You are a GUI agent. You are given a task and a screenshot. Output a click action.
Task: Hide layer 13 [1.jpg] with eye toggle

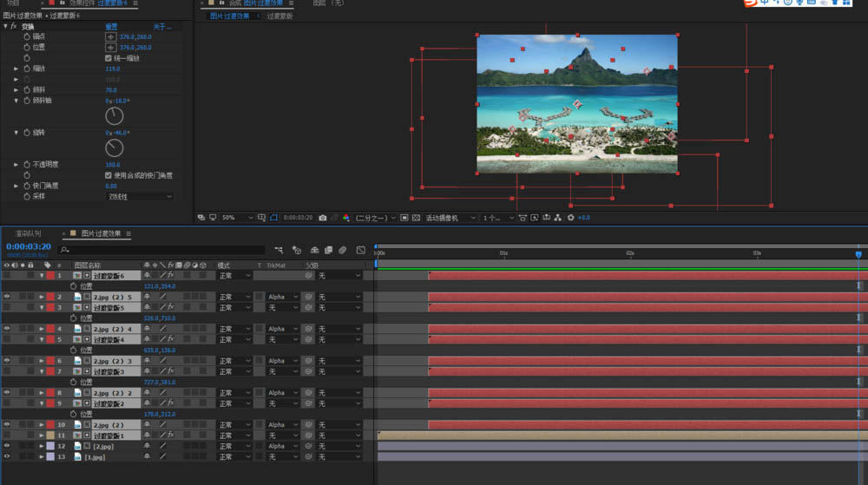[7, 456]
